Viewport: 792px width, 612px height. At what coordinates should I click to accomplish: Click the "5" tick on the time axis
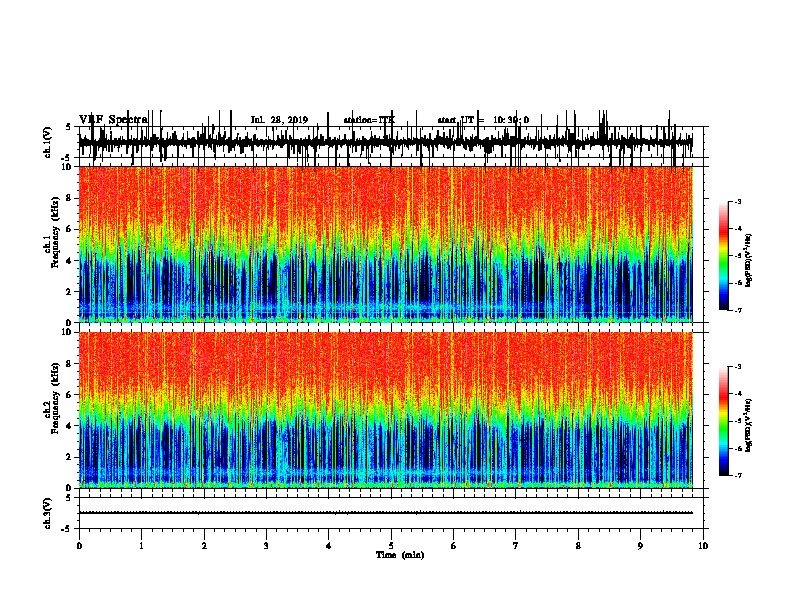pyautogui.click(x=391, y=546)
